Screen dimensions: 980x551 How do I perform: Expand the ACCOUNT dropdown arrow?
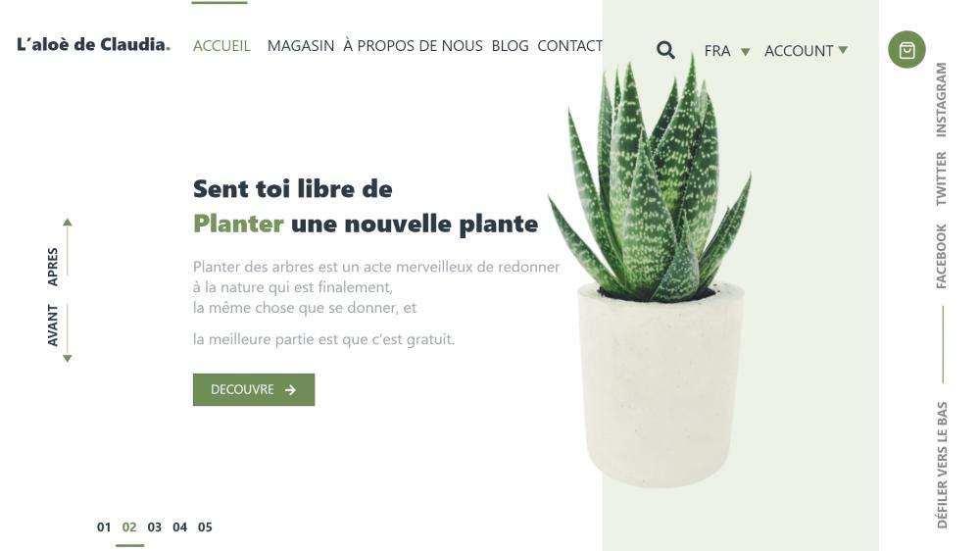click(x=843, y=50)
